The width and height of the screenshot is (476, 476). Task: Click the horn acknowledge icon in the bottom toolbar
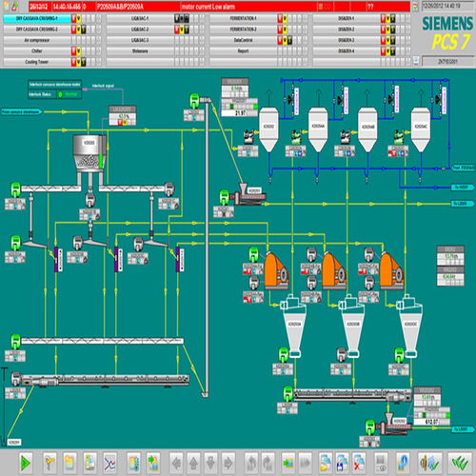429,463
